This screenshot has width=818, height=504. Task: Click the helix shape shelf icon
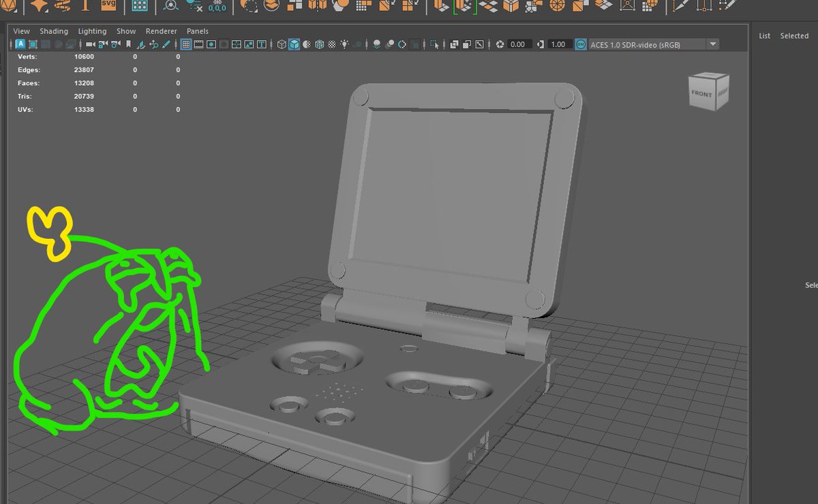61,5
